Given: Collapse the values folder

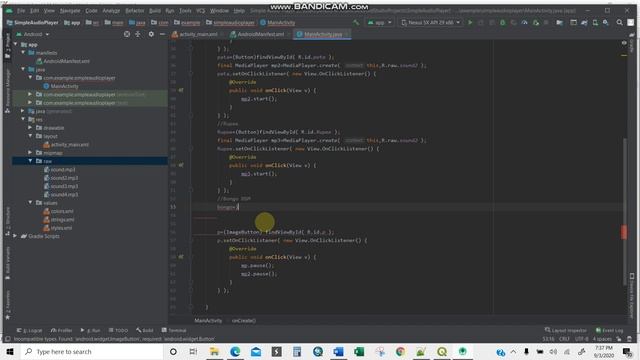Looking at the screenshot, I should pyautogui.click(x=30, y=202).
